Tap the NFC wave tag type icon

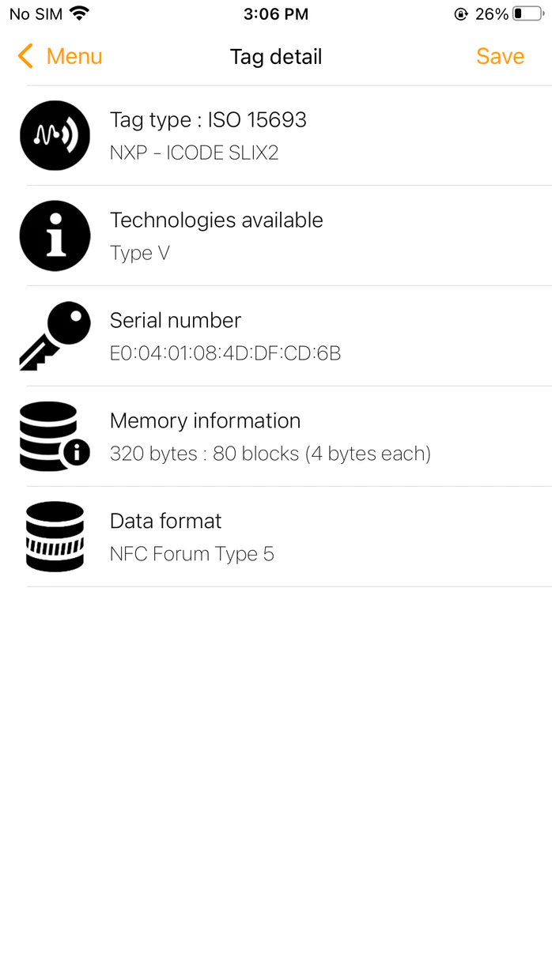(x=55, y=135)
